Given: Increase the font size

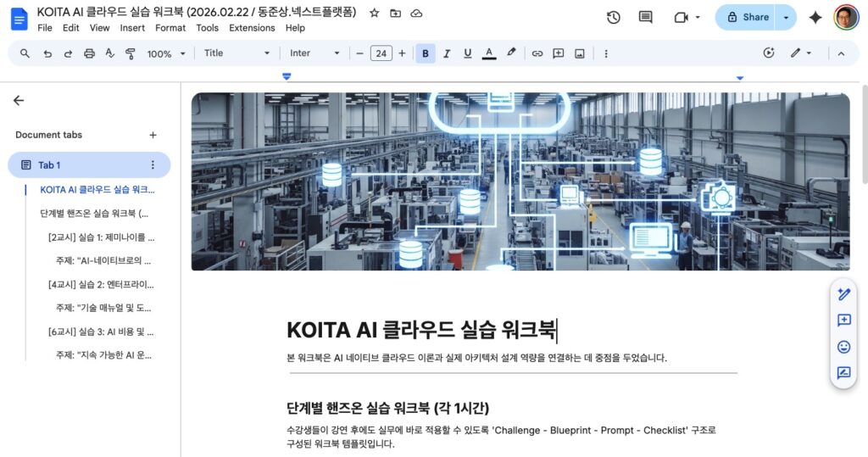Looking at the screenshot, I should 402,53.
